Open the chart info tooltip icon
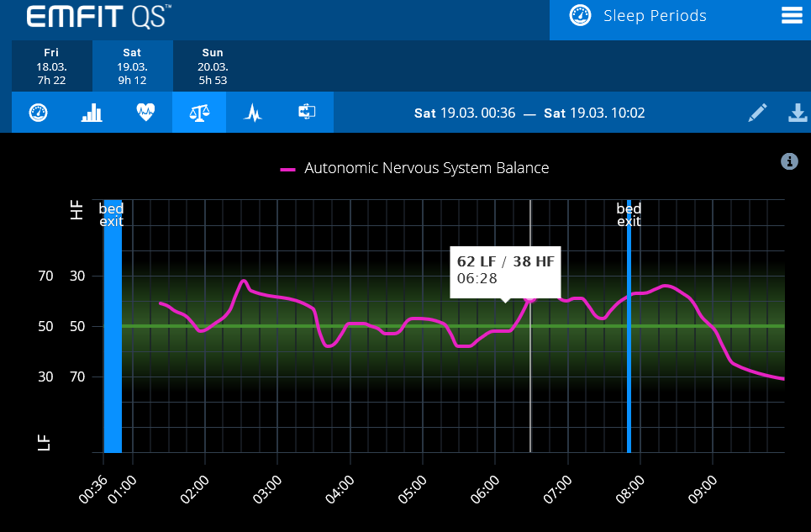Screen dimensions: 811x532 pos(788,161)
